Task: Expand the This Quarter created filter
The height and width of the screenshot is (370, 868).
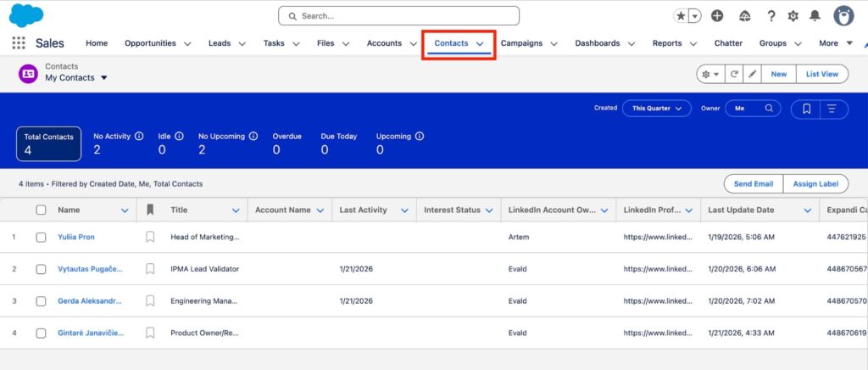Action: 657,109
